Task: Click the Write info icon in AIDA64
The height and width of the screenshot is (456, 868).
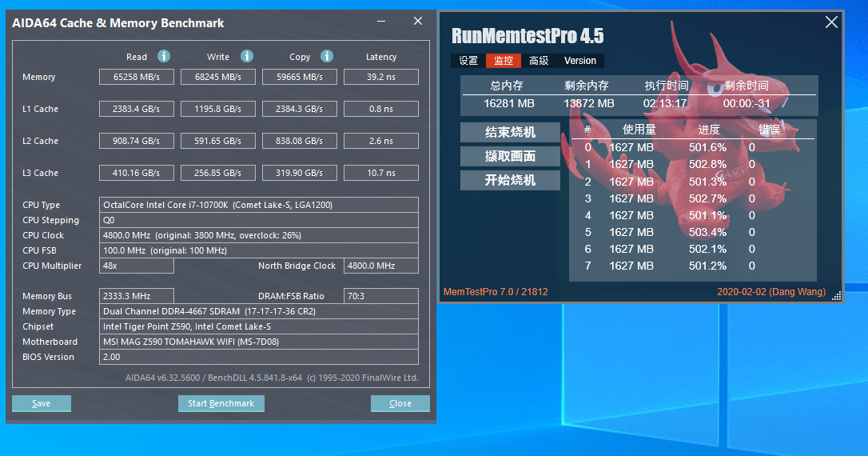Action: pyautogui.click(x=246, y=56)
